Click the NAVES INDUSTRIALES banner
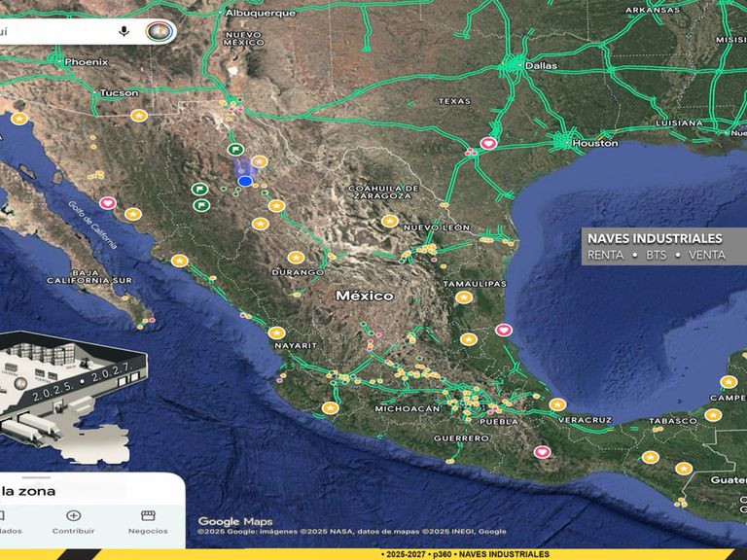The height and width of the screenshot is (560, 747). pyautogui.click(x=664, y=246)
